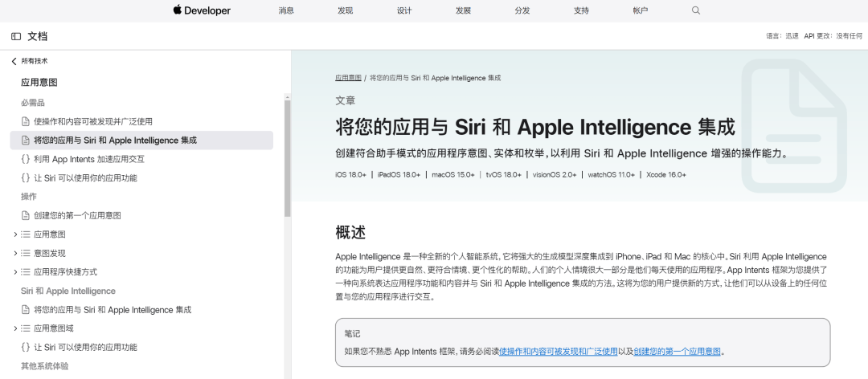This screenshot has width=868, height=379.
Task: Open link 使操作和内容可被发现和广泛使用 in note
Action: (x=558, y=352)
